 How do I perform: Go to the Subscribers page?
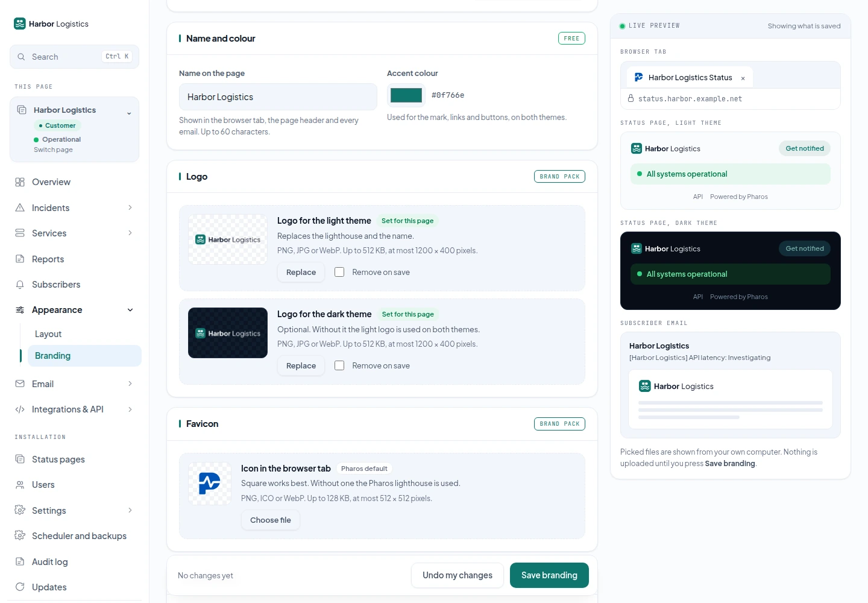(x=75, y=284)
